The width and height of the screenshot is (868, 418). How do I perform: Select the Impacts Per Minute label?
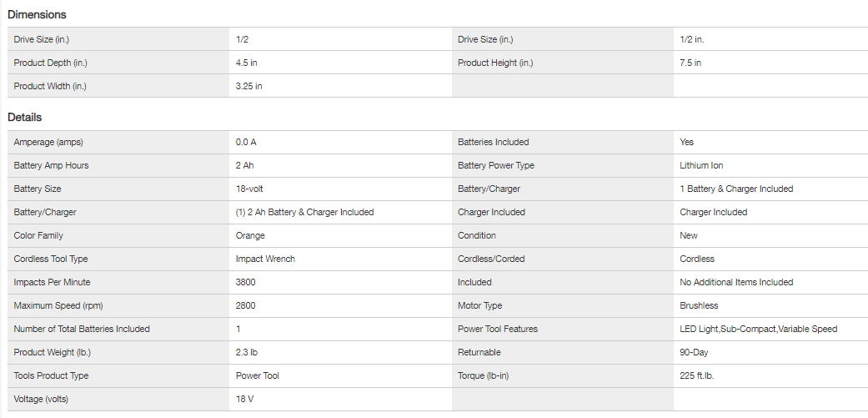[x=52, y=283]
